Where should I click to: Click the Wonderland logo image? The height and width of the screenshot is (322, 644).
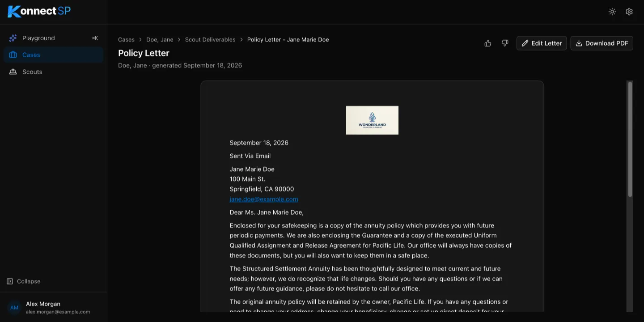click(372, 120)
